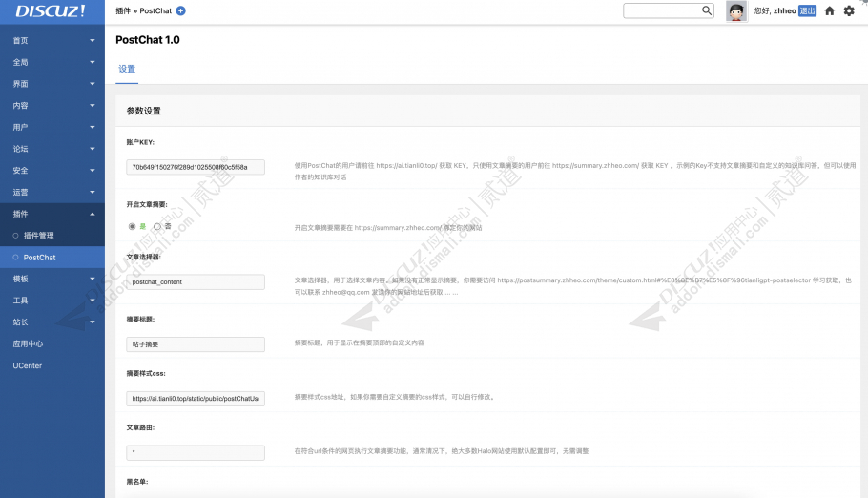
Task: Open PostChat sidebar entry
Action: pos(52,257)
